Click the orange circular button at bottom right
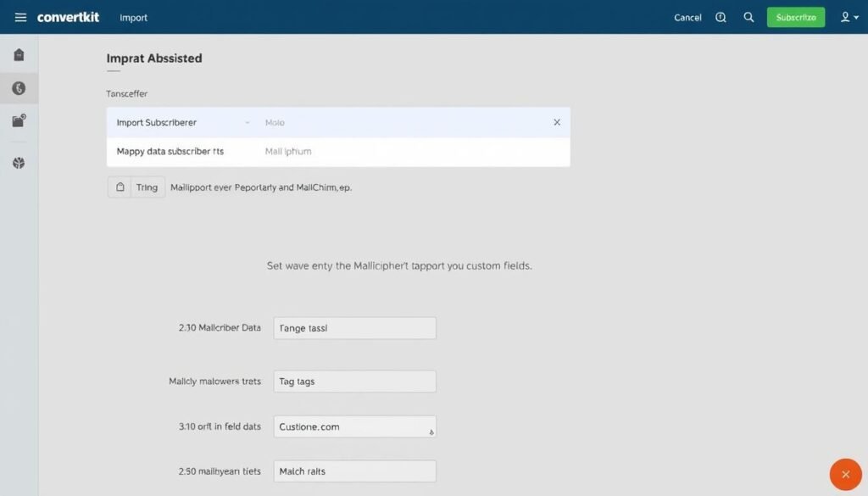This screenshot has height=496, width=868. click(x=845, y=474)
